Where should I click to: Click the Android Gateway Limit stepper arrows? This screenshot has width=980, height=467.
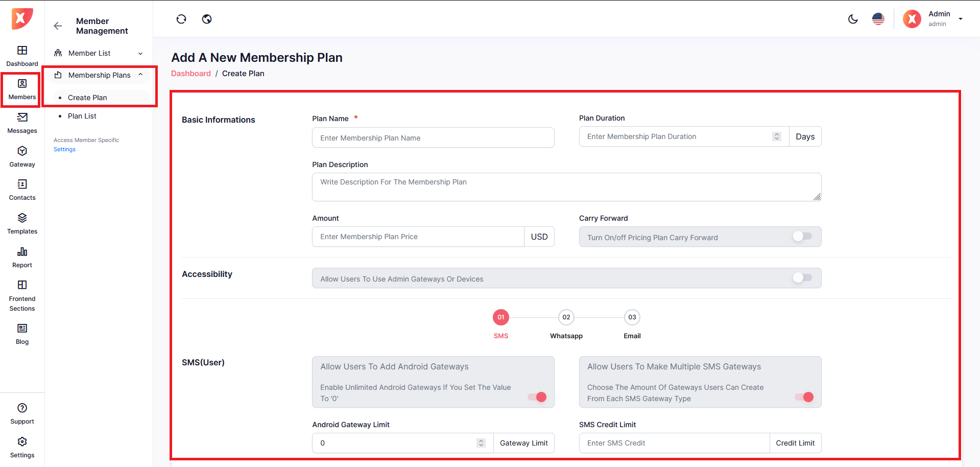(x=481, y=443)
